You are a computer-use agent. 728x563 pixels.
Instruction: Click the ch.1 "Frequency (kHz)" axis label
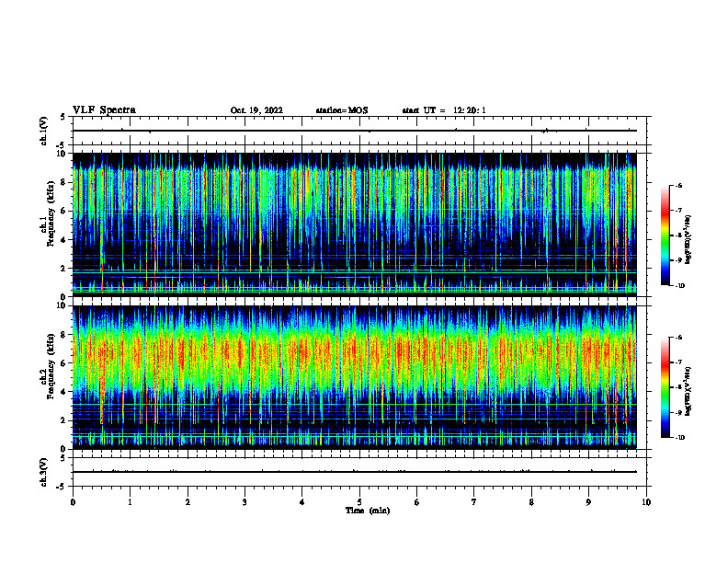tap(51, 214)
